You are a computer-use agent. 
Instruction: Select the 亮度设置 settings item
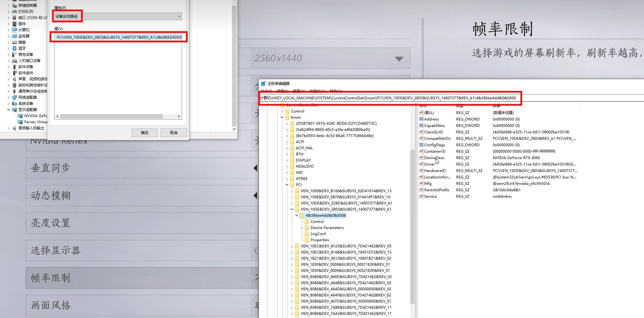[139, 223]
